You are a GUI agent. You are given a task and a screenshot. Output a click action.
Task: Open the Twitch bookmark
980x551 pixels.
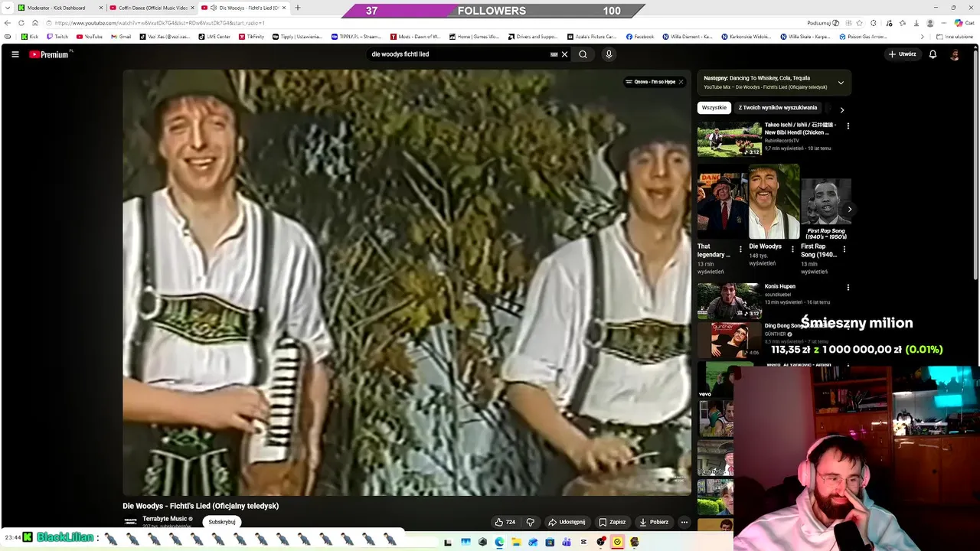(57, 37)
